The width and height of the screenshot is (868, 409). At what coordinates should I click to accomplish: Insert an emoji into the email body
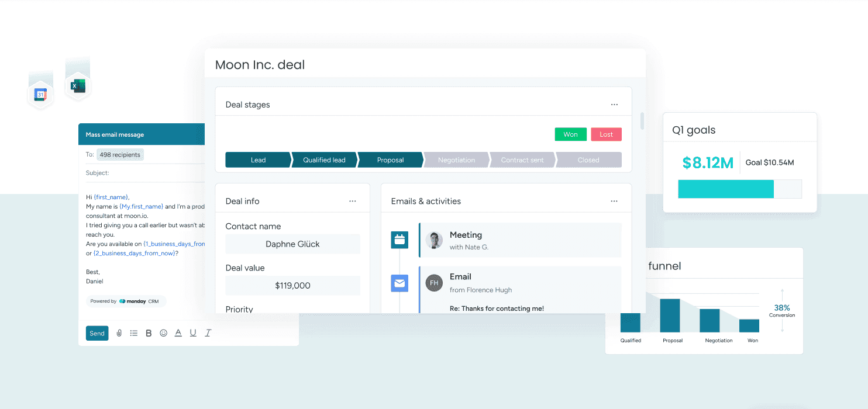point(163,332)
